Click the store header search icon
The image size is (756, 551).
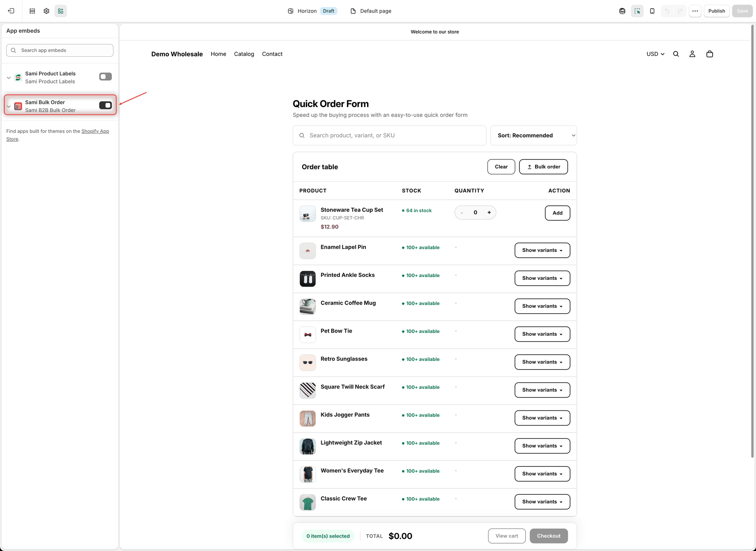(676, 54)
